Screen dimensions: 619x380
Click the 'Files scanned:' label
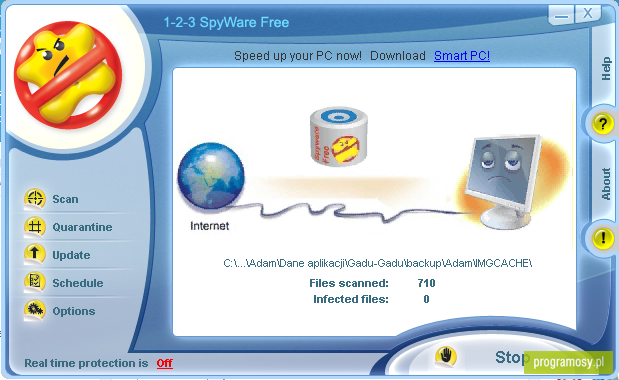[349, 283]
